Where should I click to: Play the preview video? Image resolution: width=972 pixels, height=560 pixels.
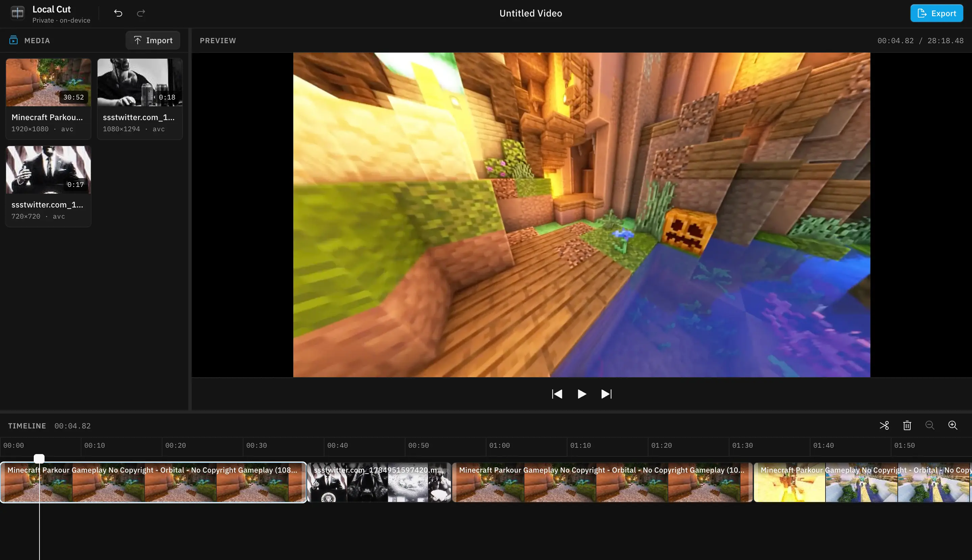(582, 394)
